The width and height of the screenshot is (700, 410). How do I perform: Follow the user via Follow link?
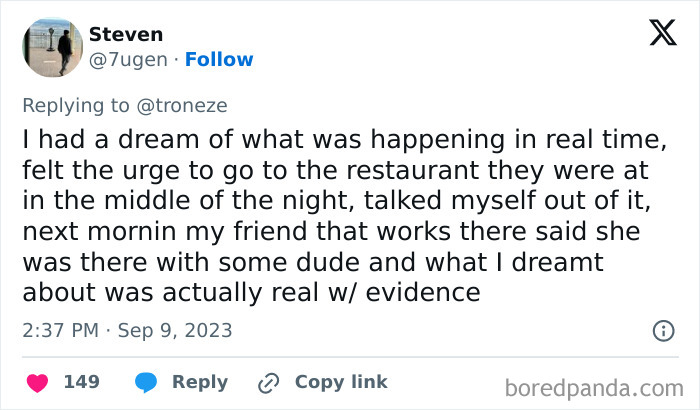(x=218, y=60)
